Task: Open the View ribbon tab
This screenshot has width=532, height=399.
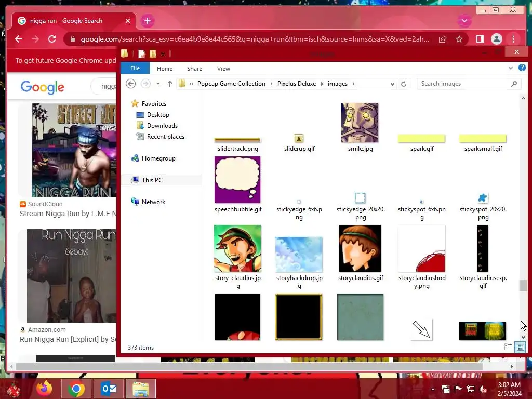Action: pyautogui.click(x=223, y=69)
